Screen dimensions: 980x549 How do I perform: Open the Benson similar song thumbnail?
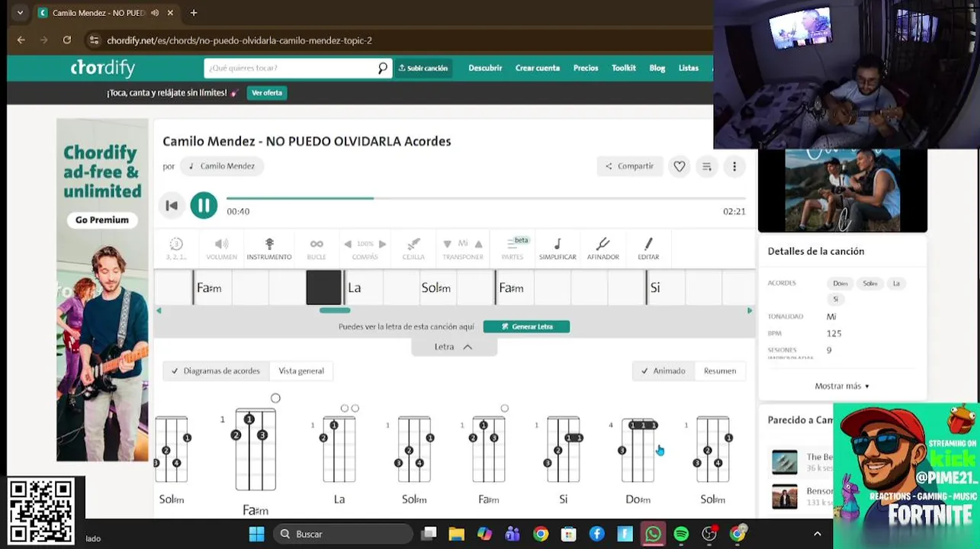[x=785, y=496]
